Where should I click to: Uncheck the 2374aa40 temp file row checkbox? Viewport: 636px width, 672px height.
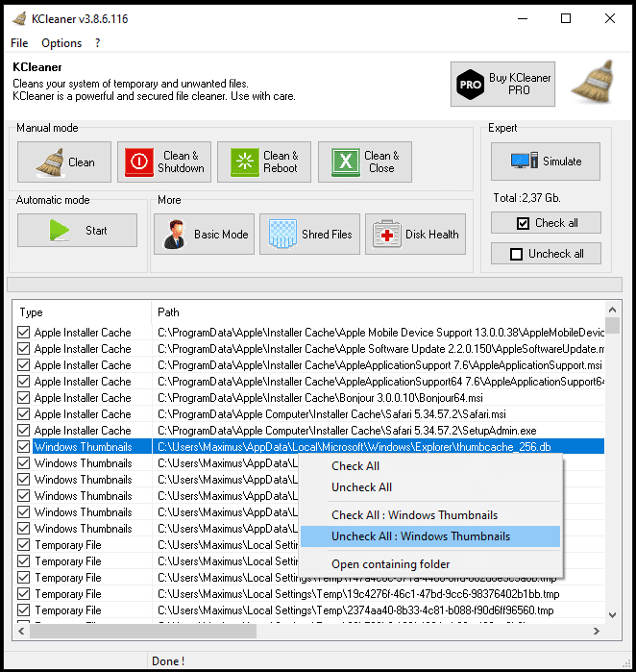pyautogui.click(x=24, y=610)
